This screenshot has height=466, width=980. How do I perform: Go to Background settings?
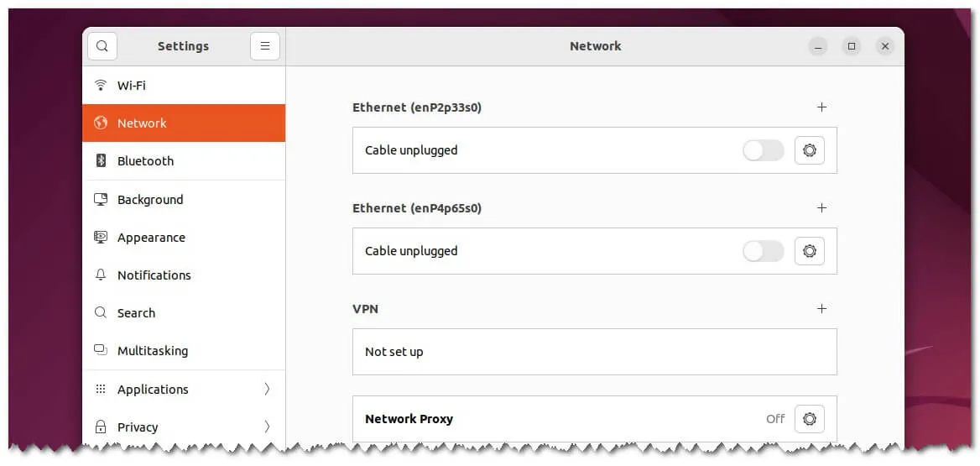(149, 200)
